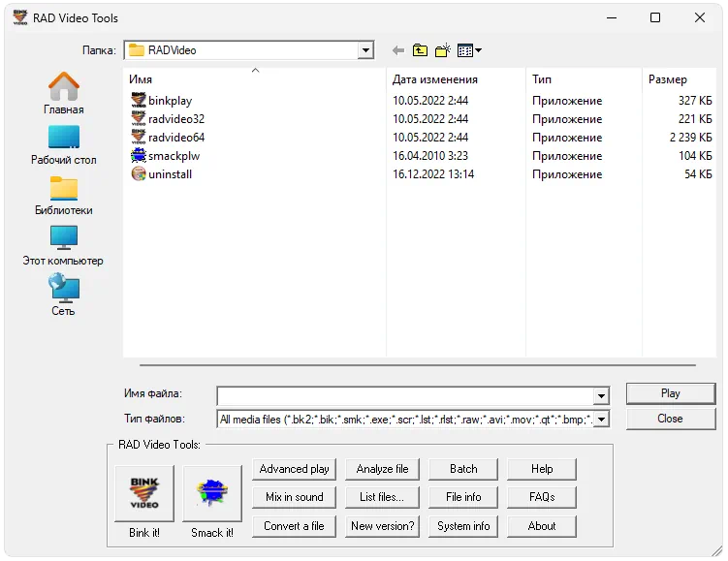Image resolution: width=728 pixels, height=561 pixels.
Task: Click the Smack it! splat icon button
Action: click(x=212, y=493)
